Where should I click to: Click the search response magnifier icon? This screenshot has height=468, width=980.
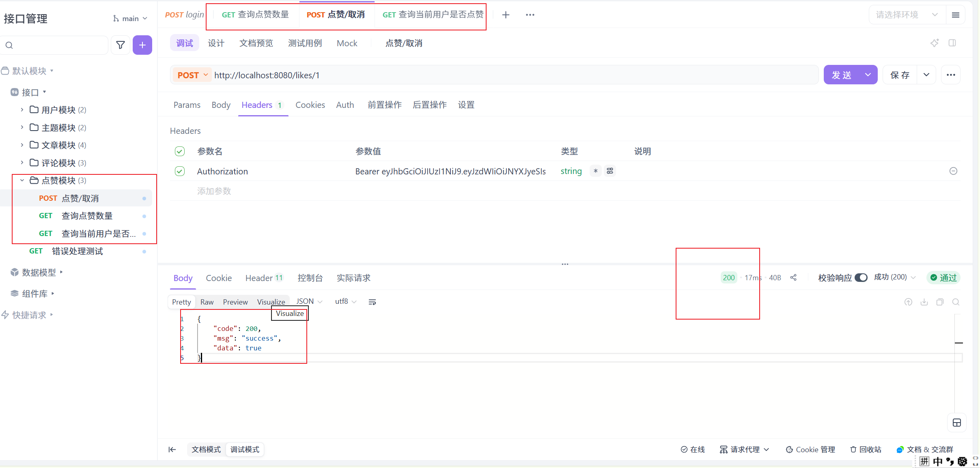[x=956, y=302]
